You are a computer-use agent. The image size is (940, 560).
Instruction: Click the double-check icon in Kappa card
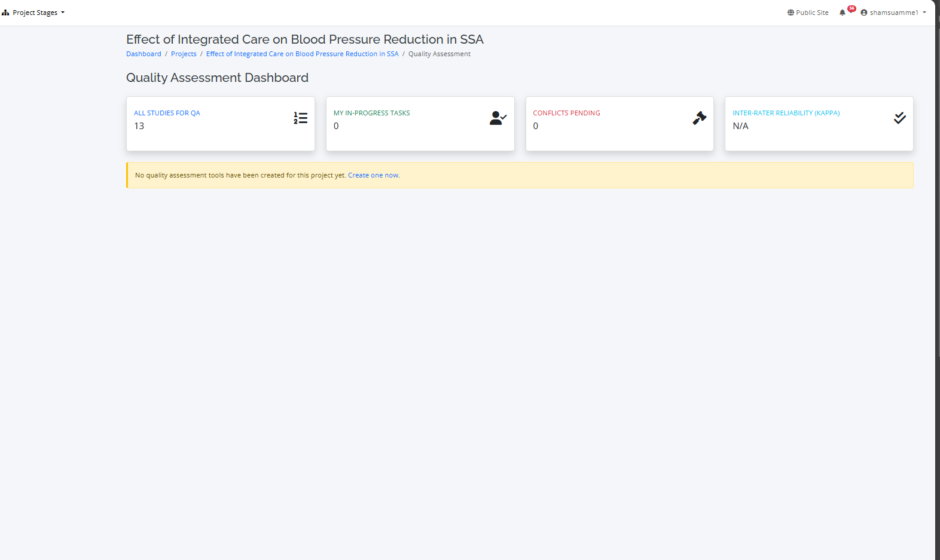[x=899, y=118]
